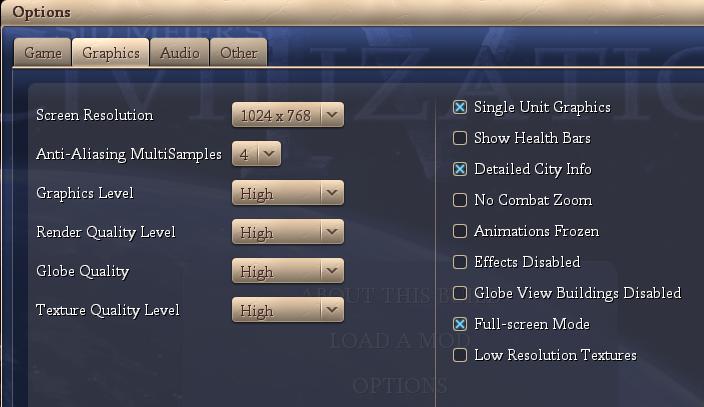704x407 pixels.
Task: Select the Other tab
Action: 238,53
